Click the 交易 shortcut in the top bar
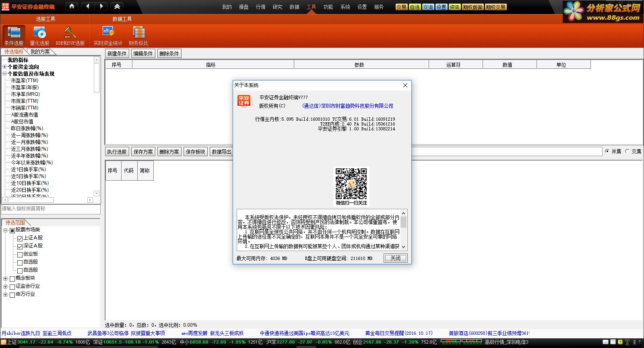Screen dimensions: 644x348 point(401,7)
